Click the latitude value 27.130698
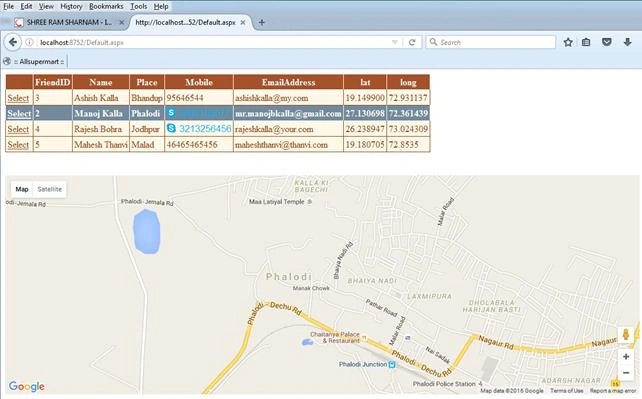The image size is (642, 399). click(x=365, y=113)
